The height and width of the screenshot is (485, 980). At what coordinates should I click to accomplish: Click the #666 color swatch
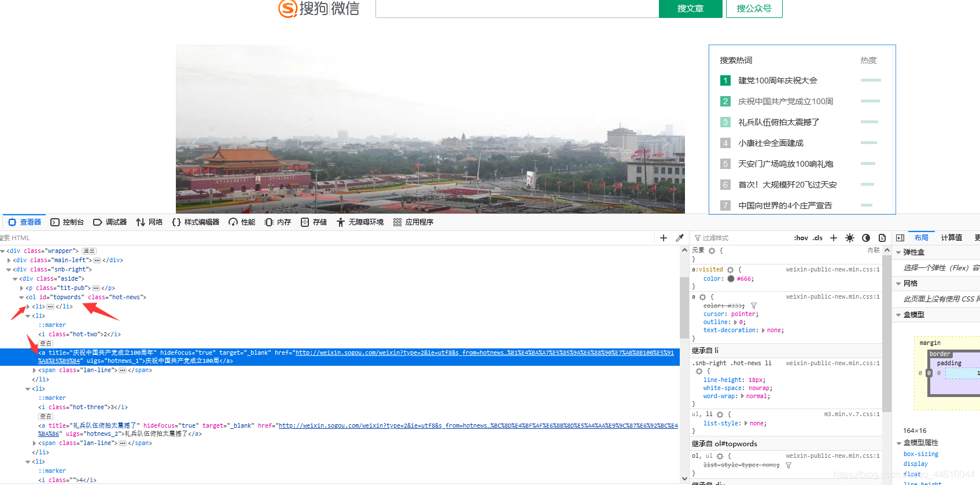731,279
